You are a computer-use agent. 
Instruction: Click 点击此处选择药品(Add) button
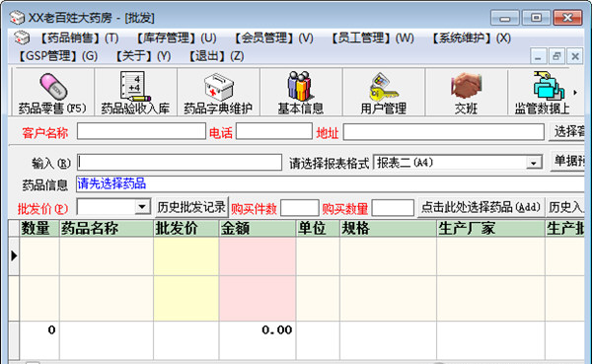[481, 207]
